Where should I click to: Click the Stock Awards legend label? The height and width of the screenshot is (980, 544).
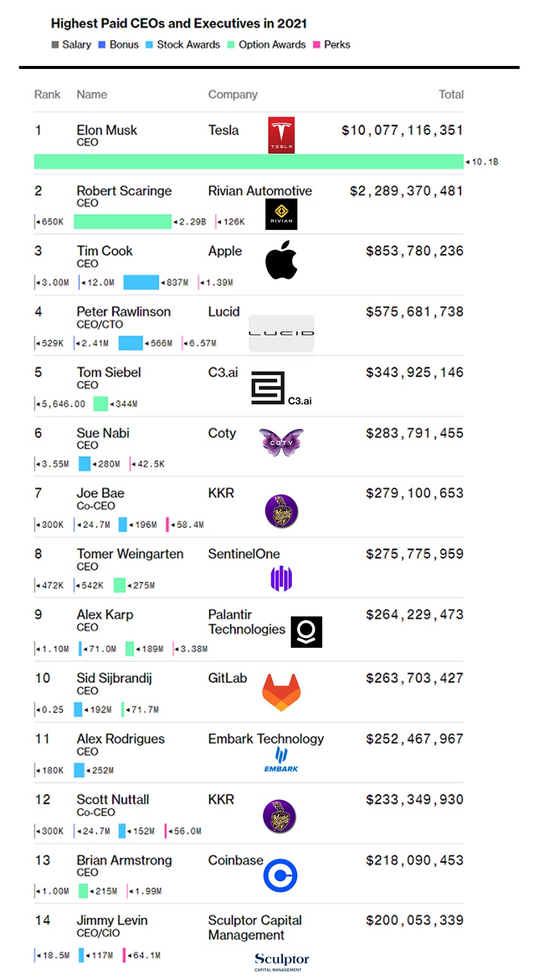pos(188,45)
